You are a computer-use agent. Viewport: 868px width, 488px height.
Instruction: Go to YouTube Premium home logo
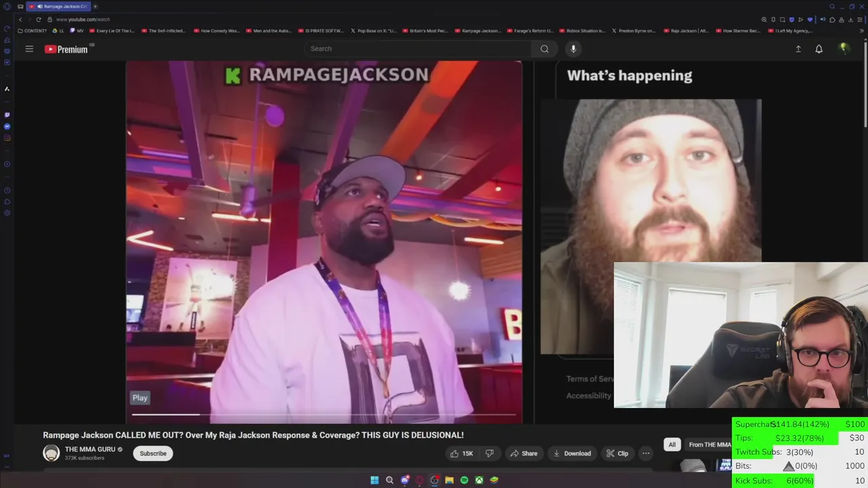coord(66,49)
